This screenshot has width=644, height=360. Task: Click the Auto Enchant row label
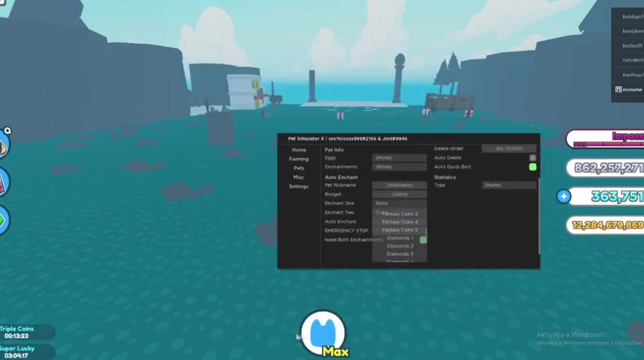click(x=340, y=222)
